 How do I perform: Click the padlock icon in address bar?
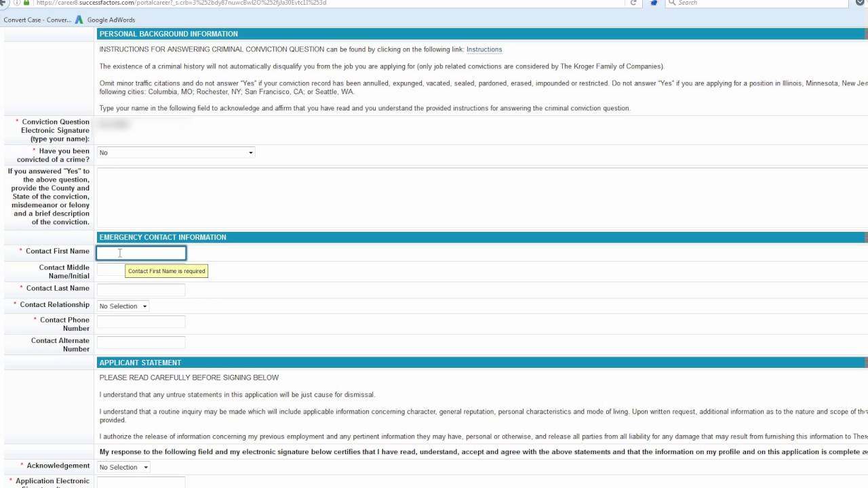(26, 3)
